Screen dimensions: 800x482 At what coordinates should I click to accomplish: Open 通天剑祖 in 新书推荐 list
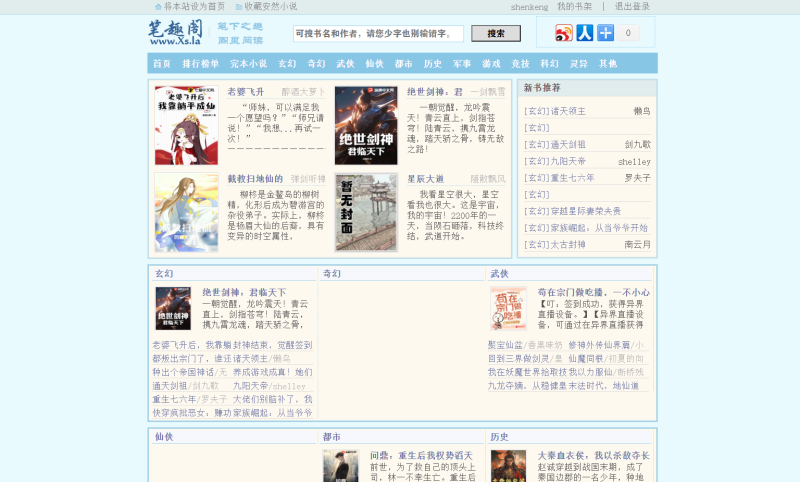coord(568,144)
